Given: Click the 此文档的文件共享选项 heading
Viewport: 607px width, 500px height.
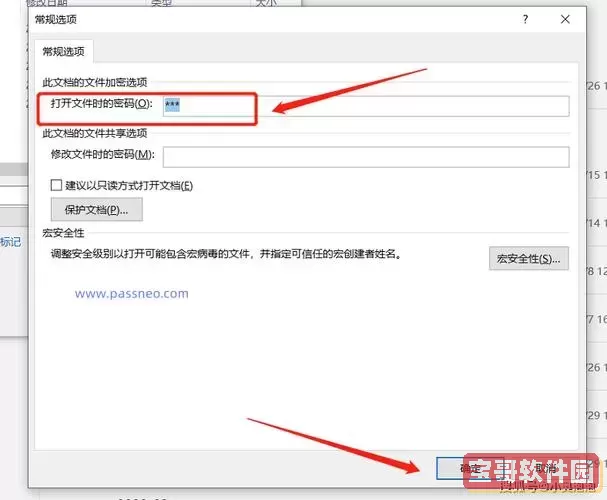Looking at the screenshot, I should coord(95,133).
